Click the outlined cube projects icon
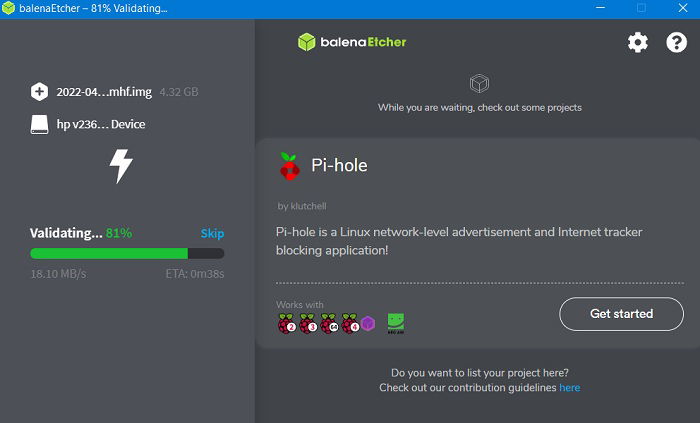This screenshot has height=423, width=700. point(479,83)
